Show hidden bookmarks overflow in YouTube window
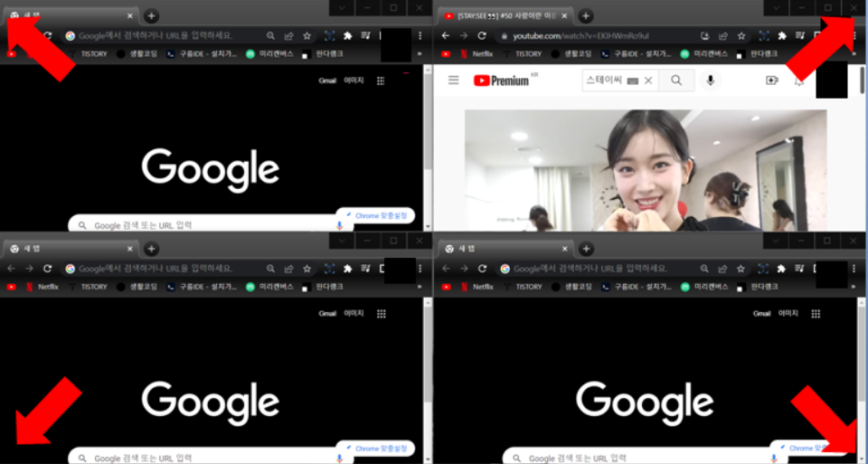The height and width of the screenshot is (464, 868). [x=854, y=54]
